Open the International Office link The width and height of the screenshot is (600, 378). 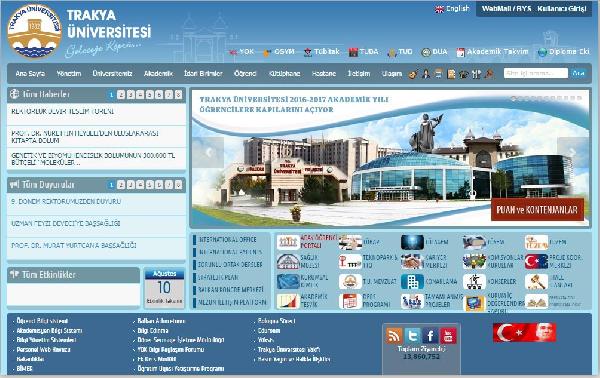[x=227, y=240]
